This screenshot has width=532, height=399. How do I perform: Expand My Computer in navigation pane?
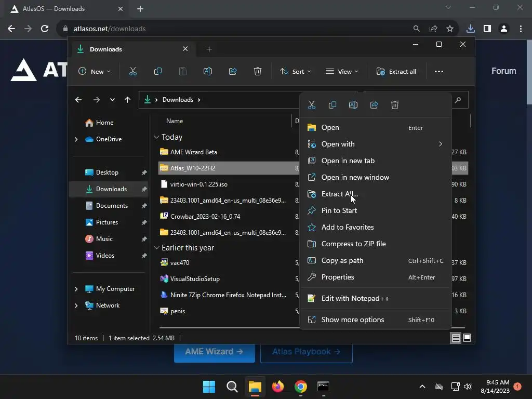tap(76, 289)
